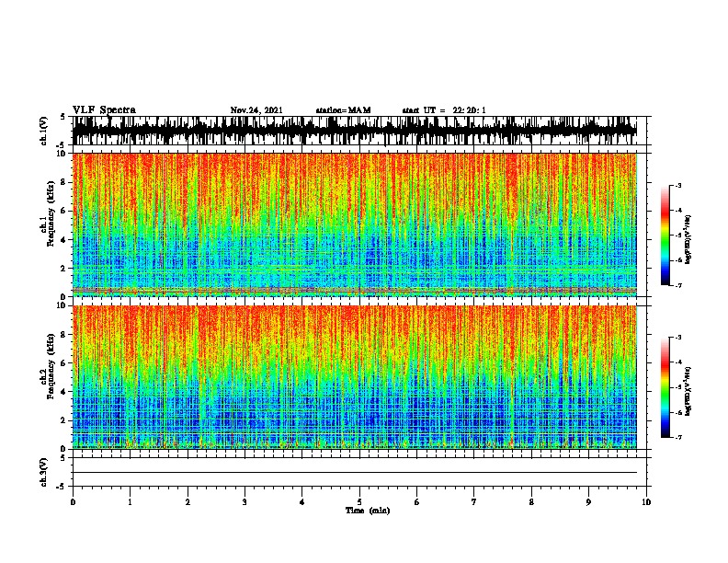Click the log(PSD) units label beside ch.1 colorbar
Image resolution: width=728 pixels, height=563 pixels.
(688, 239)
